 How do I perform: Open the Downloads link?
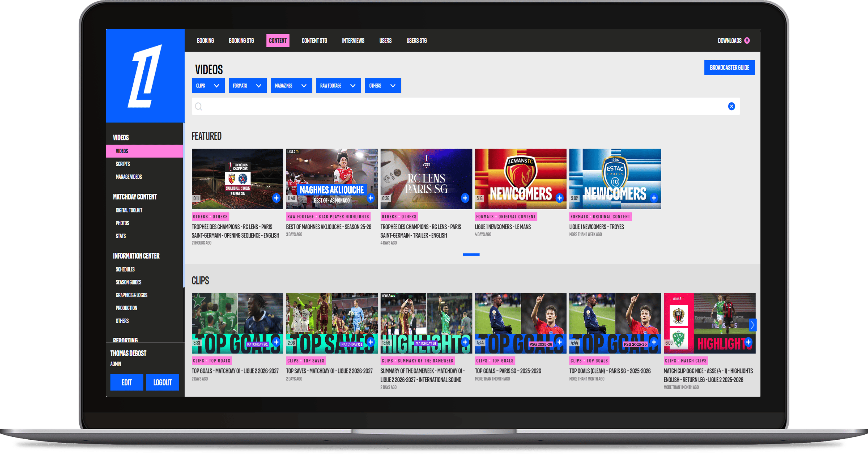(x=730, y=40)
